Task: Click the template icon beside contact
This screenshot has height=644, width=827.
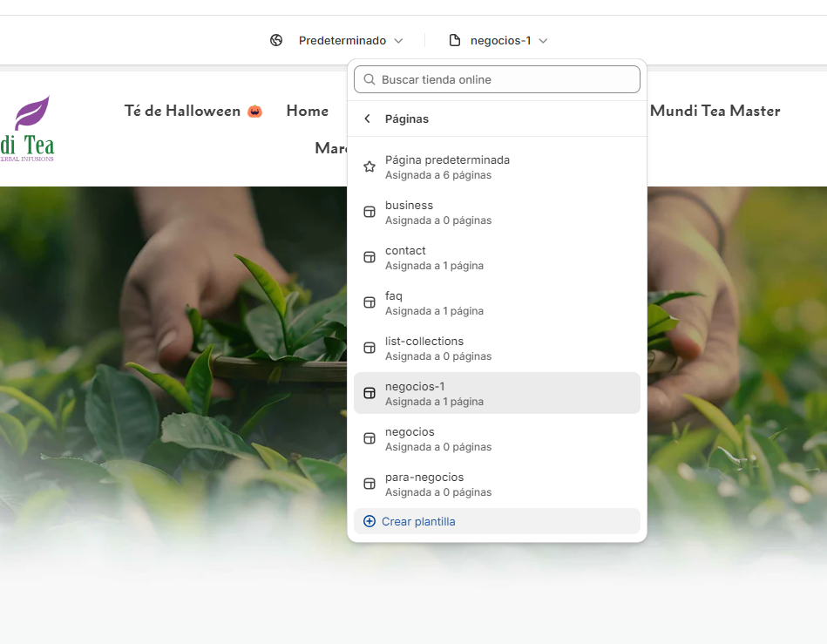Action: [x=369, y=257]
